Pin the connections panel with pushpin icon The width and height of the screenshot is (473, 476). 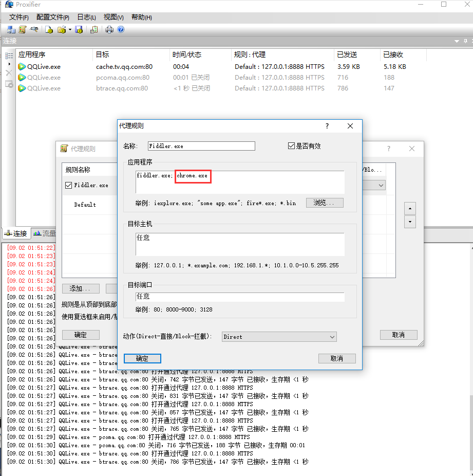(466, 41)
